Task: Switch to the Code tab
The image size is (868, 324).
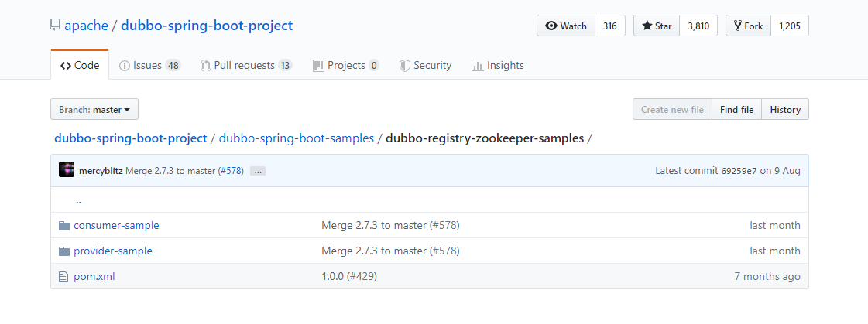Action: (80, 65)
